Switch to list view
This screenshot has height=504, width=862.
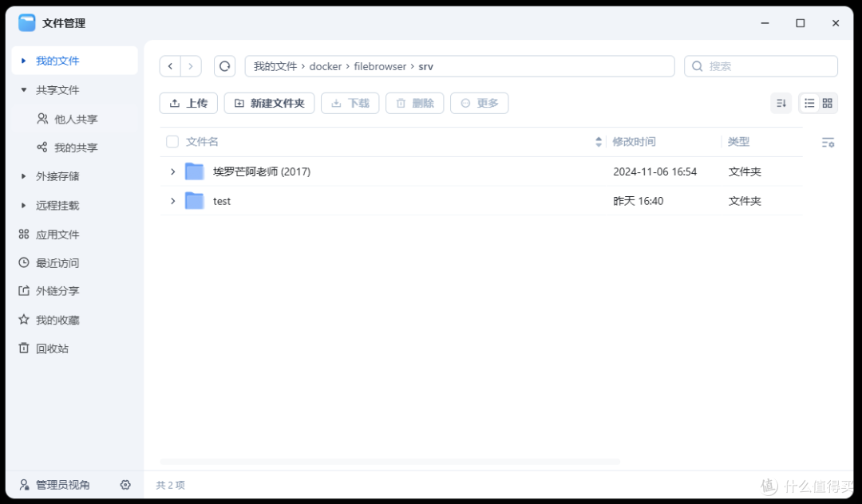[809, 103]
